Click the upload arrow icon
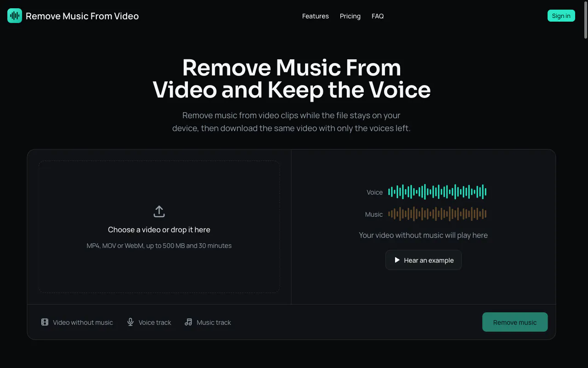Image resolution: width=588 pixels, height=368 pixels. 159,212
